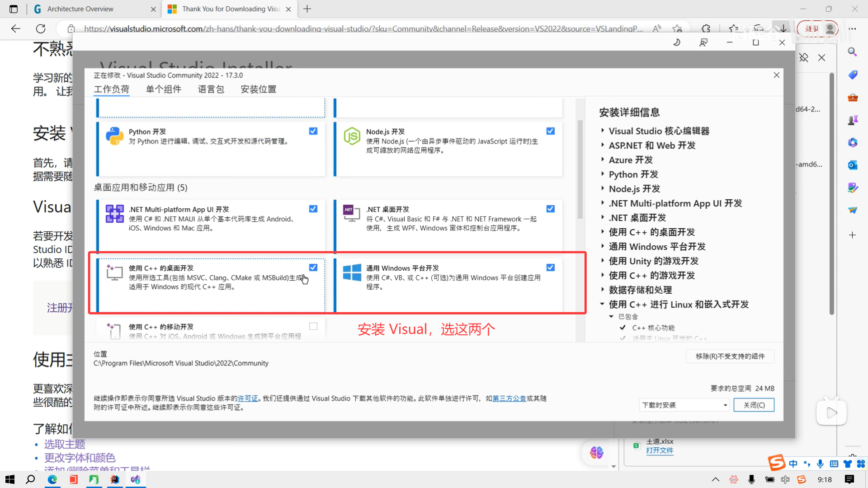Switch to the 单个组件 tab
The height and width of the screenshot is (488, 868).
(163, 89)
